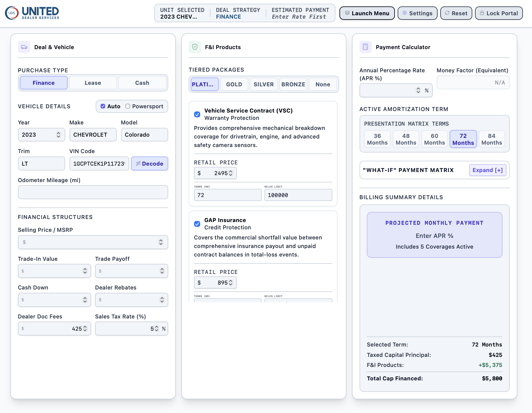Screen dimensions: 532x413
Task: Enable the Powersport checkbox
Action: click(x=128, y=106)
